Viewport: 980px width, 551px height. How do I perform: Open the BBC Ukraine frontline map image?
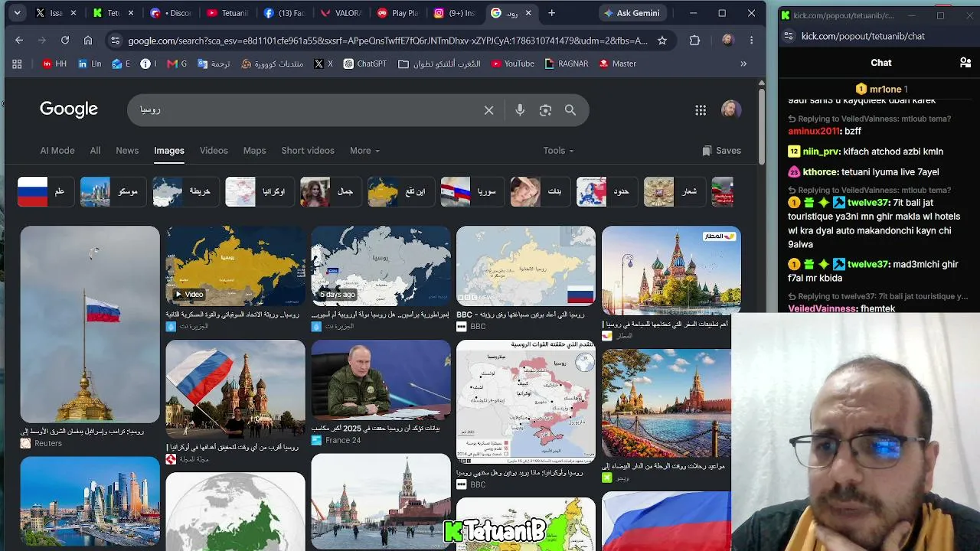tap(526, 402)
